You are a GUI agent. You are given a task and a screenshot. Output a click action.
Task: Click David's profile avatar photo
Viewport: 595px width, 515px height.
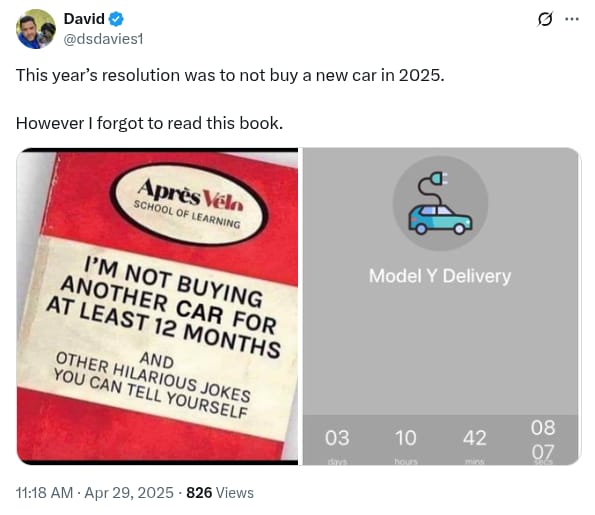tap(36, 29)
